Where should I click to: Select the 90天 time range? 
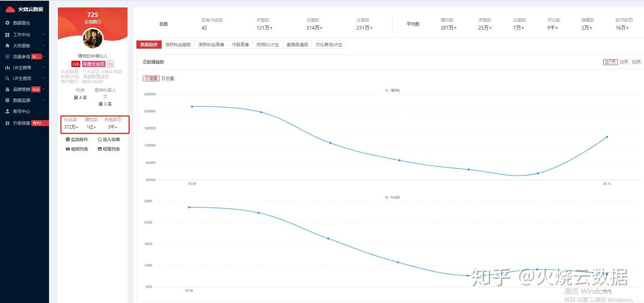coord(636,62)
